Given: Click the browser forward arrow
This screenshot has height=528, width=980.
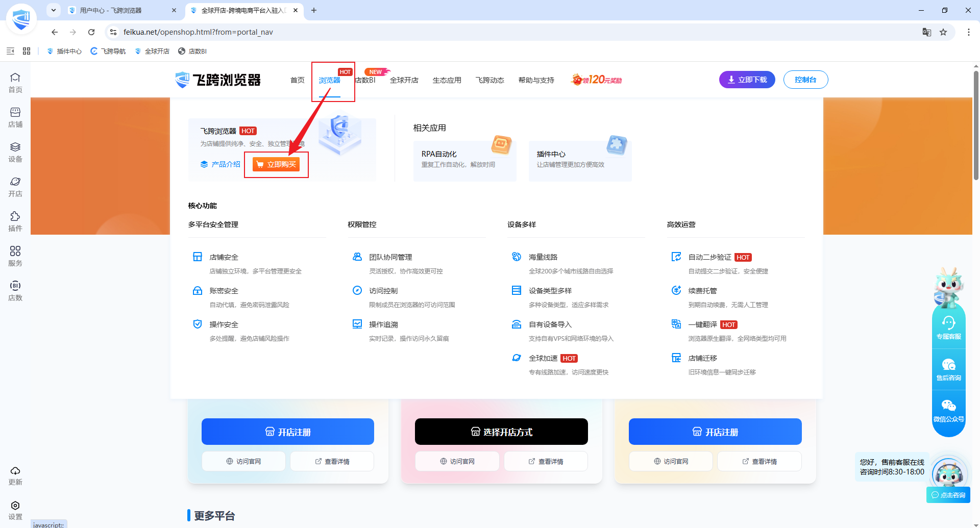Looking at the screenshot, I should 73,32.
